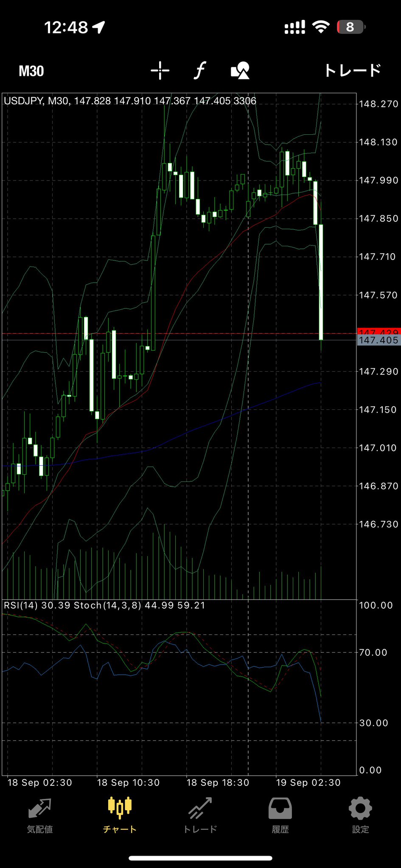Viewport: 401px width, 868px height.
Task: Tap the 147.850 price axis label
Action: (379, 218)
